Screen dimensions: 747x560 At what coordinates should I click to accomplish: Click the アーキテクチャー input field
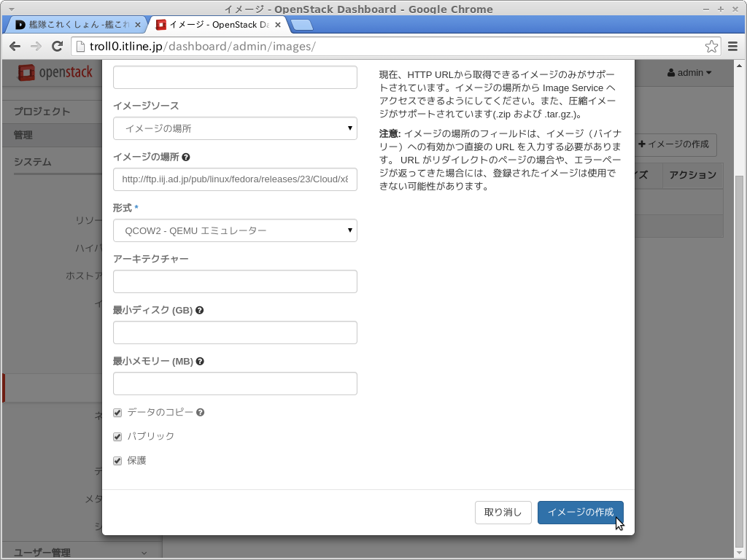[x=235, y=281]
